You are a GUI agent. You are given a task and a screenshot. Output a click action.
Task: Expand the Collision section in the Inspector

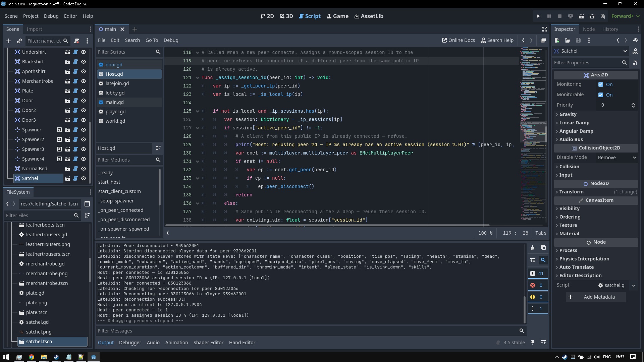[x=569, y=167]
